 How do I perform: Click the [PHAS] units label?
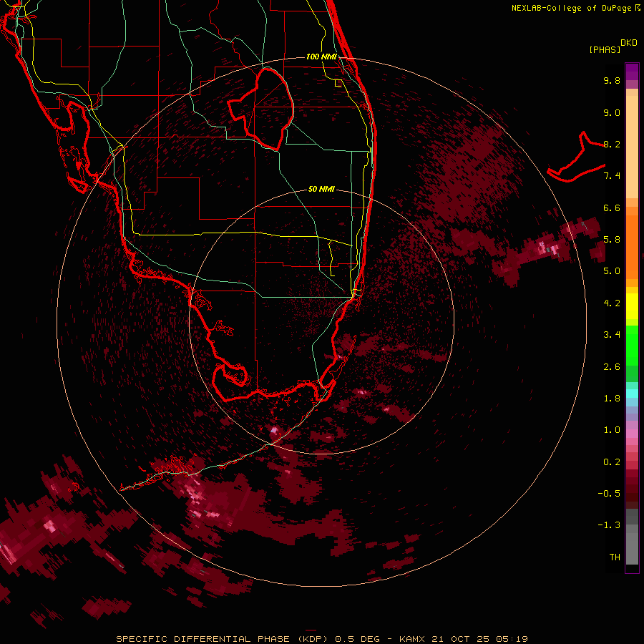pos(605,49)
